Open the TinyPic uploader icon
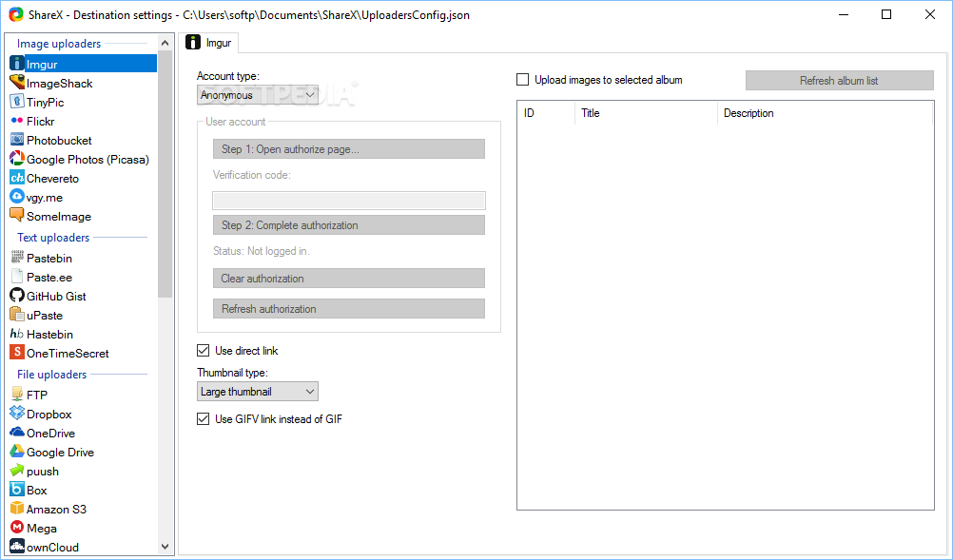The width and height of the screenshot is (953, 560). [17, 102]
